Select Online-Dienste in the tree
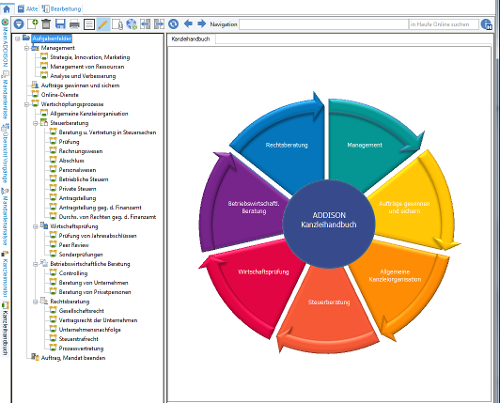Screen dimensions: 500x403 (x=60, y=95)
